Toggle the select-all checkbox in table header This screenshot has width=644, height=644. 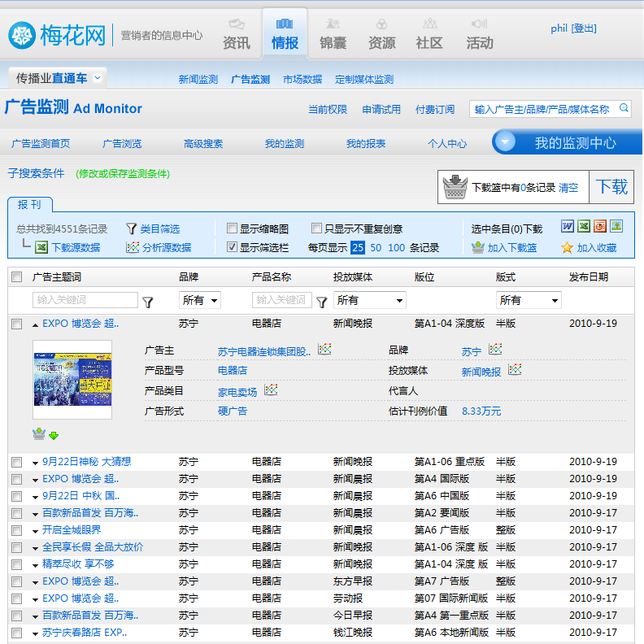tap(17, 276)
